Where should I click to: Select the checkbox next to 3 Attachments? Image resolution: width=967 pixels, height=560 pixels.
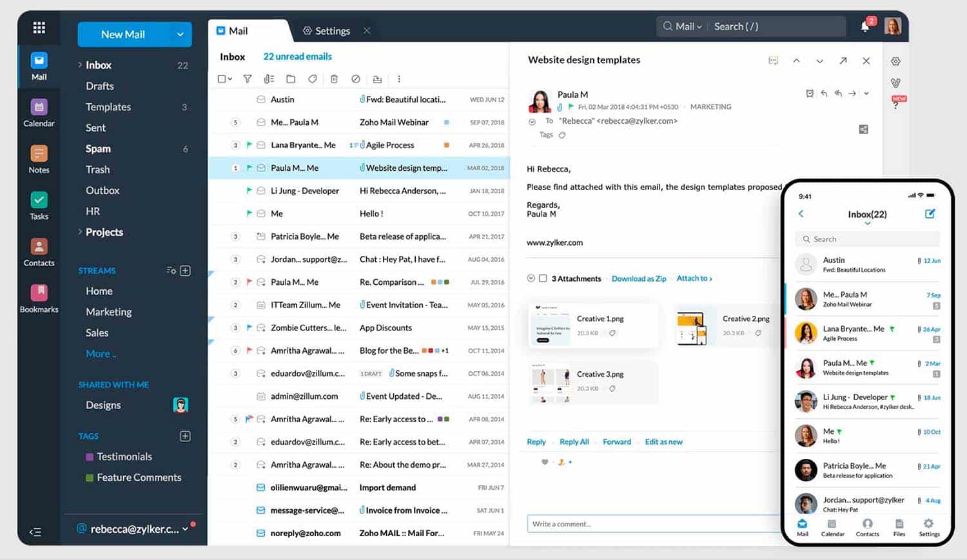point(543,278)
